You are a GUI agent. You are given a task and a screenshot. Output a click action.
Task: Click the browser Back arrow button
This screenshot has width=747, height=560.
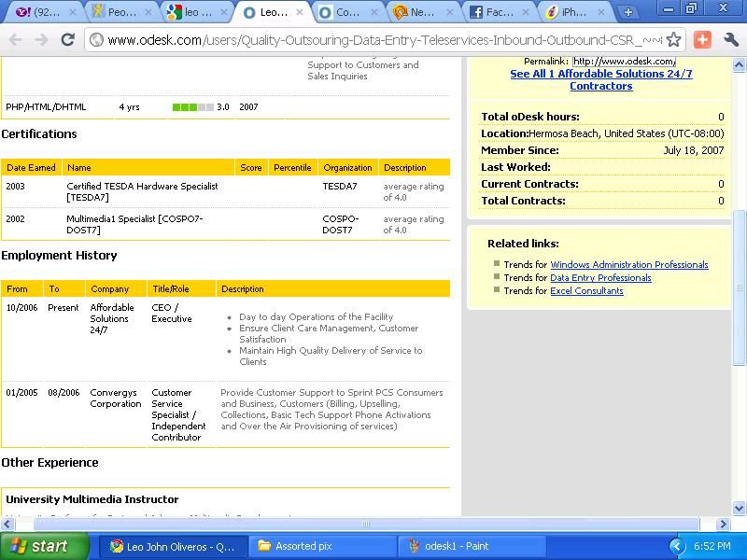pos(16,40)
